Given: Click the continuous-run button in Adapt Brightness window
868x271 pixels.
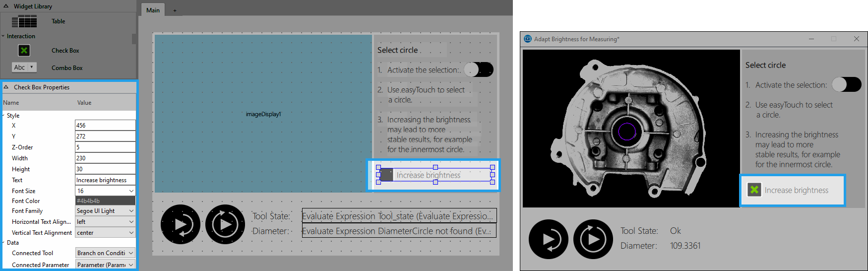Looking at the screenshot, I should coord(593,239).
